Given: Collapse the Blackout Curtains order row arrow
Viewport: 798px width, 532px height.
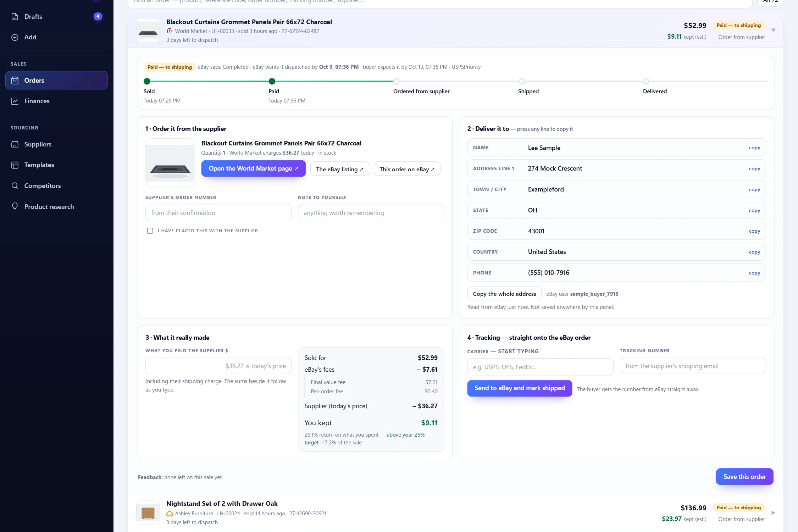Looking at the screenshot, I should 773,30.
